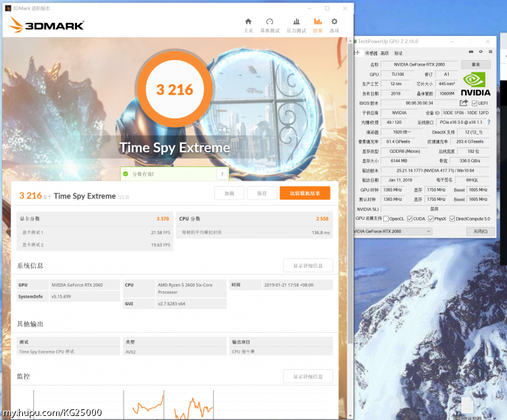Image resolution: width=507 pixels, height=420 pixels.
Task: Click the 6144 MB memory size field
Action: pyautogui.click(x=399, y=161)
